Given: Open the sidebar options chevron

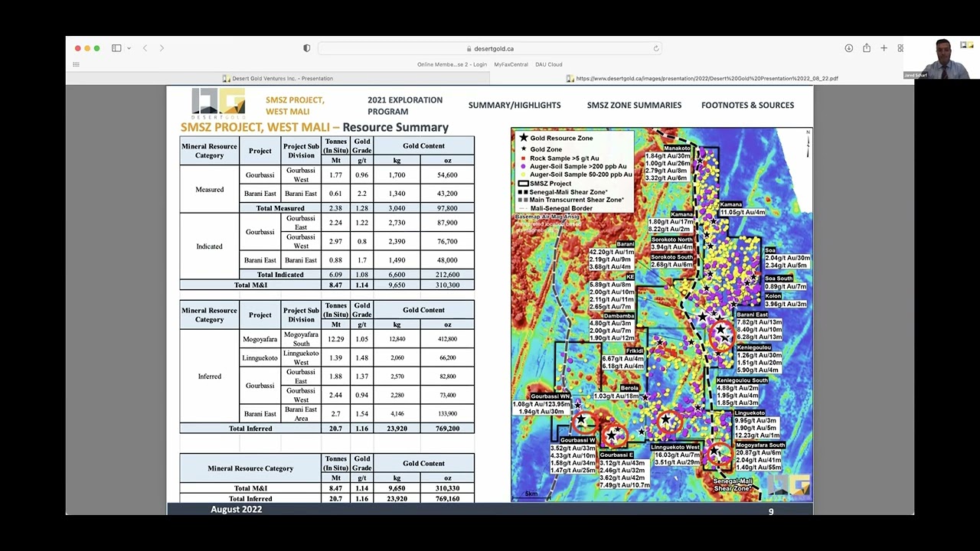Looking at the screenshot, I should pyautogui.click(x=129, y=48).
